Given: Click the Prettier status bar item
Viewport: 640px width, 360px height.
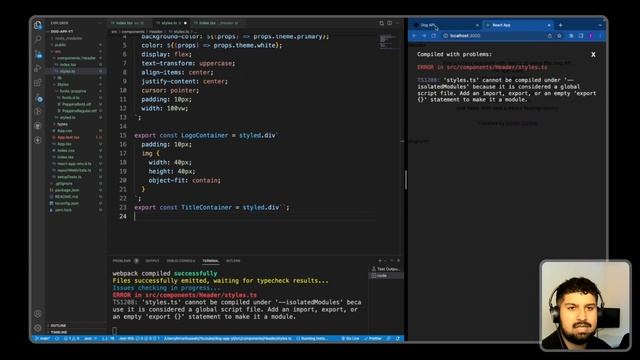Looking at the screenshot, I should pos(373,339).
